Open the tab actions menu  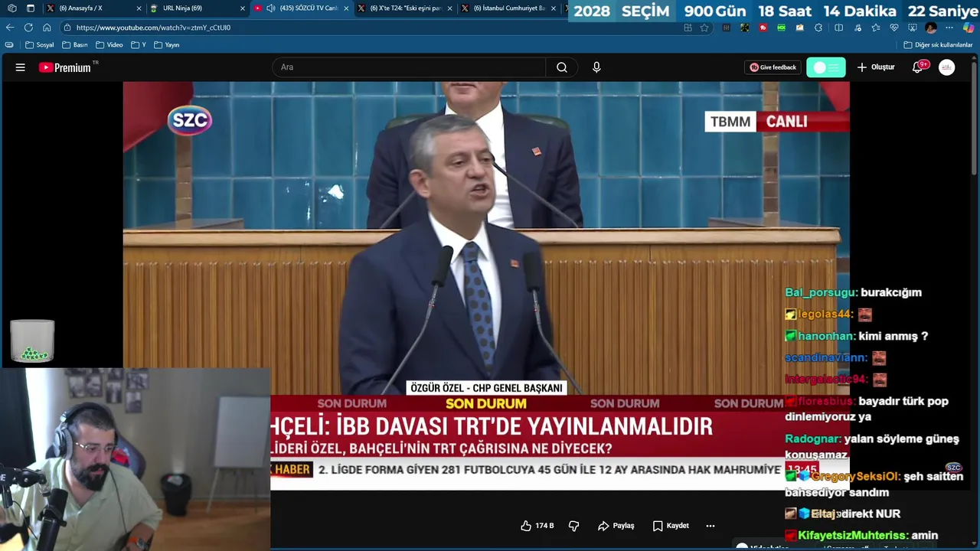pyautogui.click(x=31, y=8)
